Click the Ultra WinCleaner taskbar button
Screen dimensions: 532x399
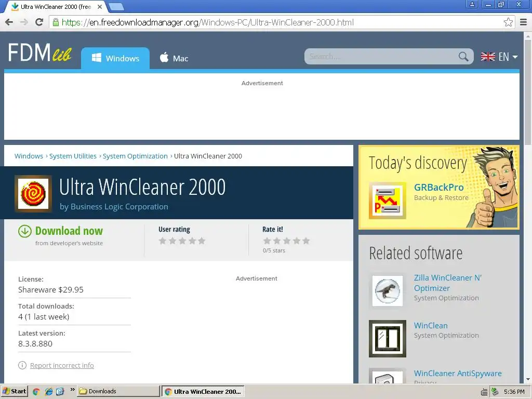[203, 392]
